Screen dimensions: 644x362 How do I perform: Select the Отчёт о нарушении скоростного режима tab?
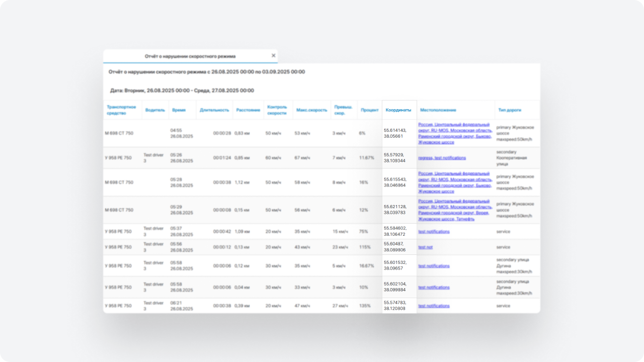190,56
